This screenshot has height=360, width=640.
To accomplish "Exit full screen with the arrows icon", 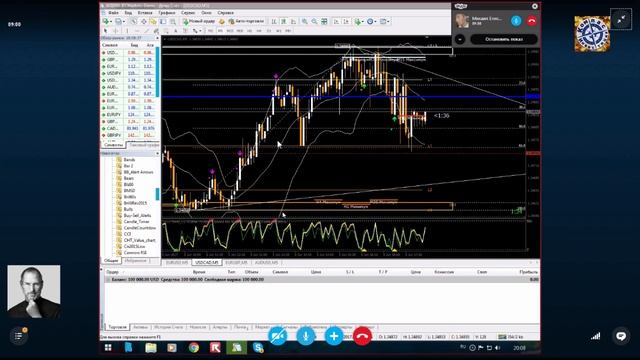I will click(x=621, y=20).
